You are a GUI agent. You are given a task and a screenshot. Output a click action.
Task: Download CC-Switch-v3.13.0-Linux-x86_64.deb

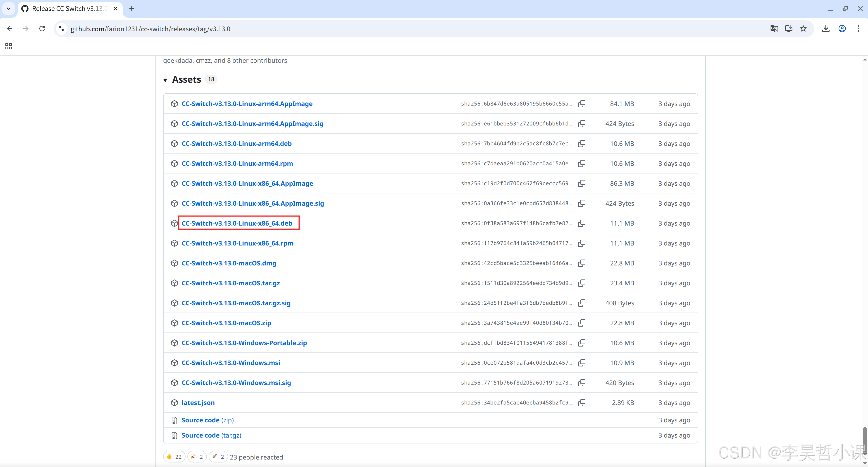(x=237, y=223)
